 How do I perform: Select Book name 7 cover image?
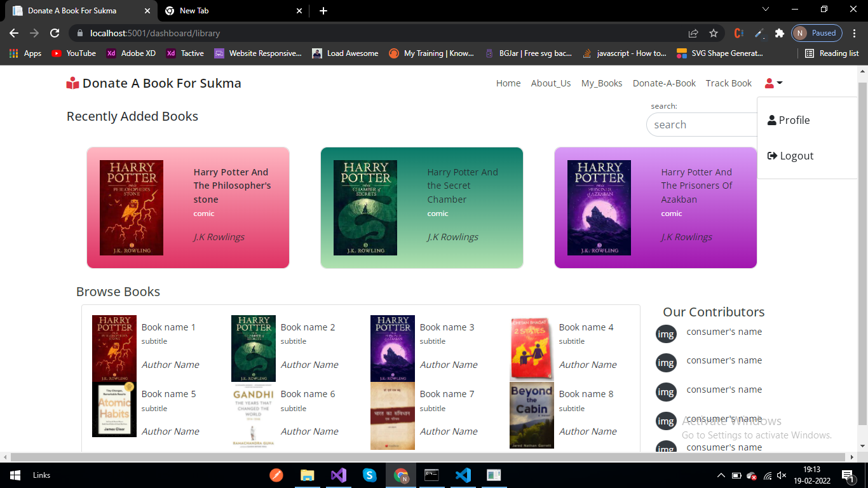click(393, 416)
